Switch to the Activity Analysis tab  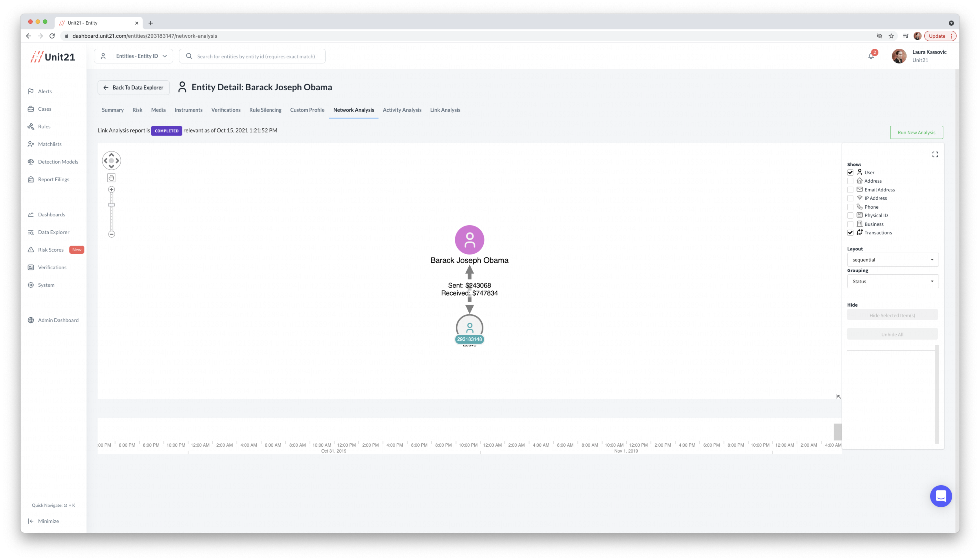402,110
